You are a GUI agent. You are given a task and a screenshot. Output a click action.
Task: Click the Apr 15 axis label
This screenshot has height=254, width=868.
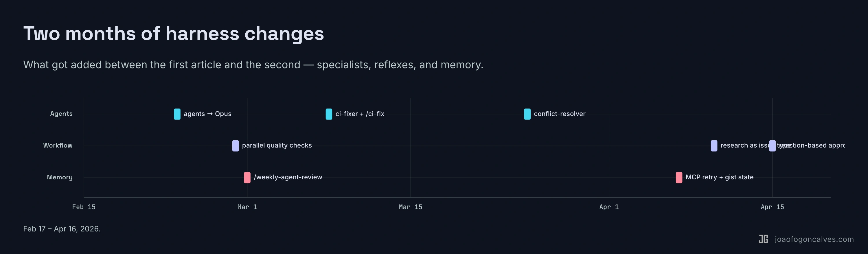[772, 207]
